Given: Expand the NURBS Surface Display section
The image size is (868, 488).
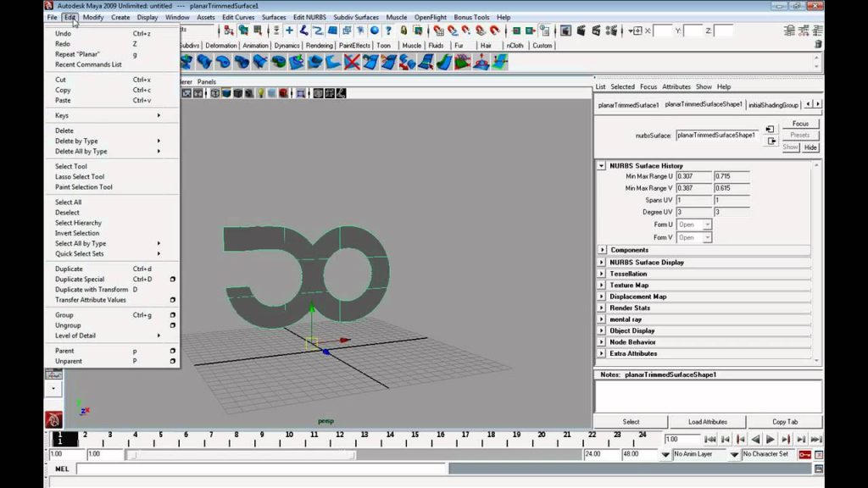Looking at the screenshot, I should 602,263.
